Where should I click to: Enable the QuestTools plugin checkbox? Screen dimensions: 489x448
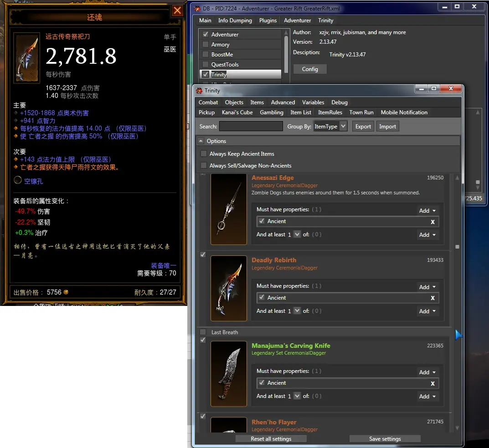click(x=206, y=64)
